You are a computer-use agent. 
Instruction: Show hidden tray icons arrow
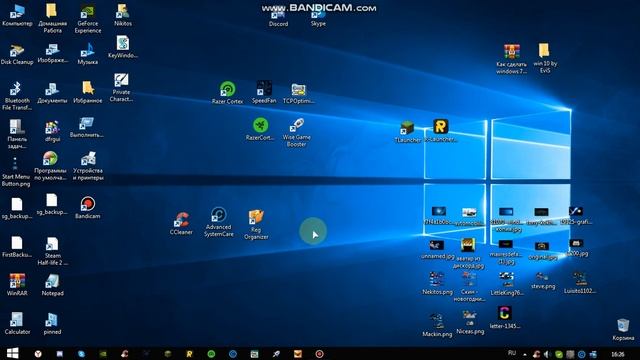(525, 354)
